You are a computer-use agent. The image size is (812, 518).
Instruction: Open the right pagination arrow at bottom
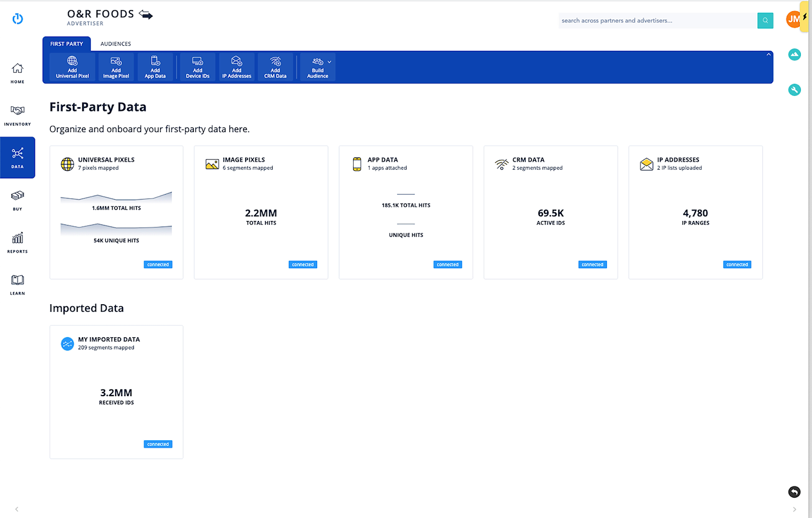tap(795, 509)
